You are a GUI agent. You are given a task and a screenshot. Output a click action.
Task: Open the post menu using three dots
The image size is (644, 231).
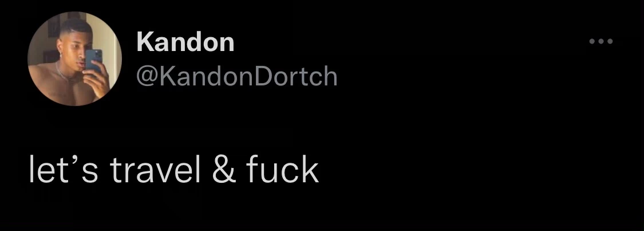(x=601, y=41)
